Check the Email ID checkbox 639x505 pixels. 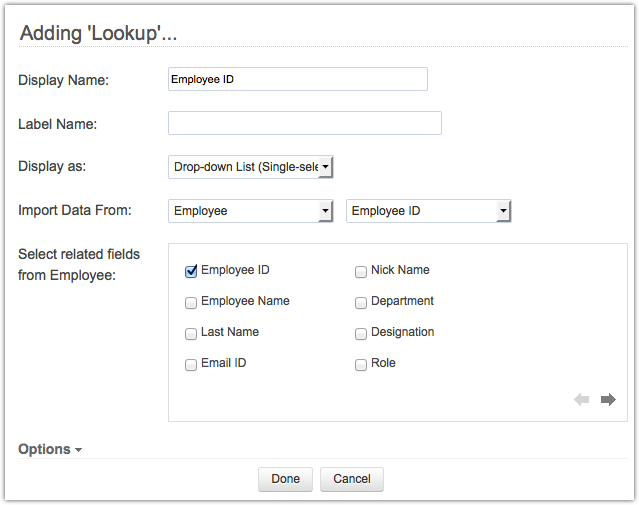click(191, 365)
